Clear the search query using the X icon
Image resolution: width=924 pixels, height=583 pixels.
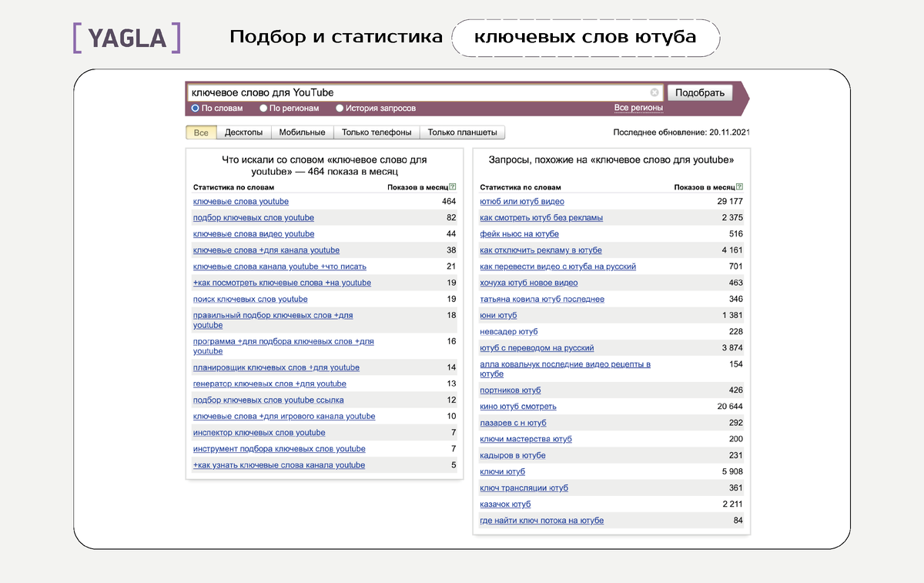coord(654,92)
